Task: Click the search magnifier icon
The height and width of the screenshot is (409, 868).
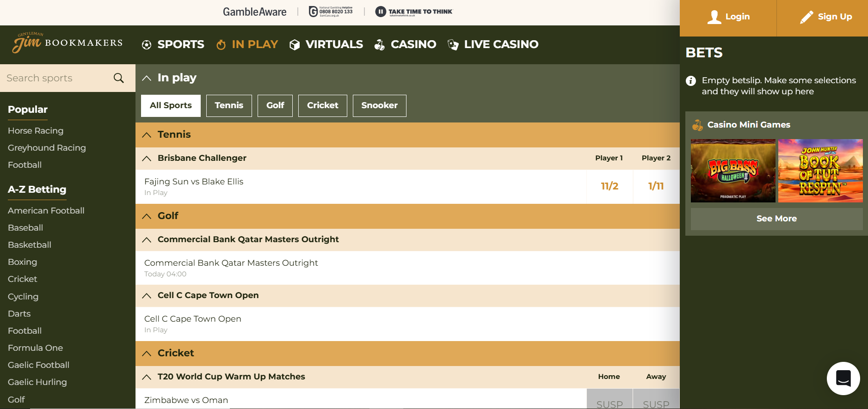Action: click(119, 78)
